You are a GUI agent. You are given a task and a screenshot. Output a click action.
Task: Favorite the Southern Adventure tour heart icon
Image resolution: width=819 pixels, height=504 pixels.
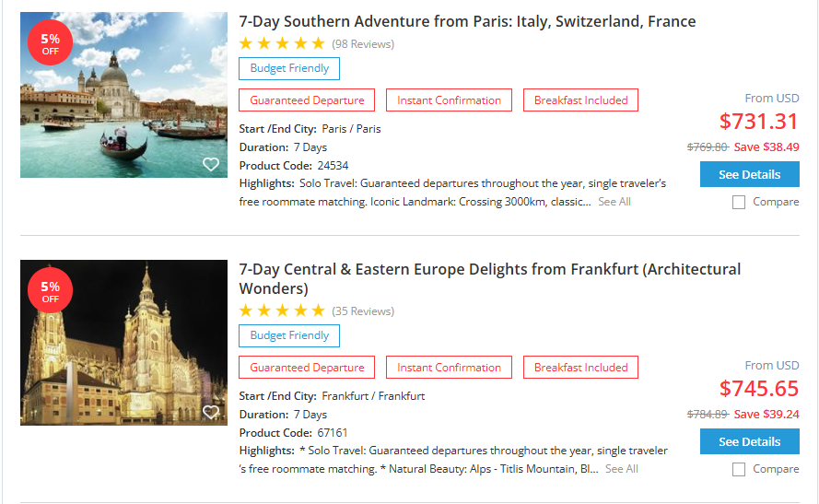click(x=211, y=164)
